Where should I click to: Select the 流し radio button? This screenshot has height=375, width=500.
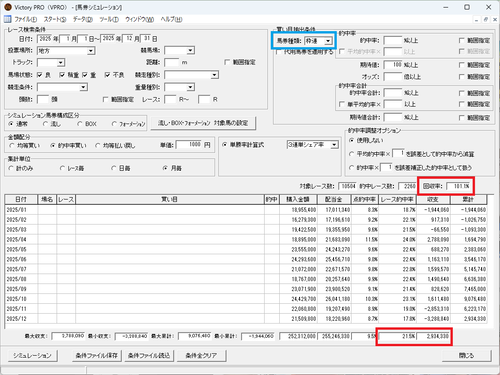tap(45, 124)
